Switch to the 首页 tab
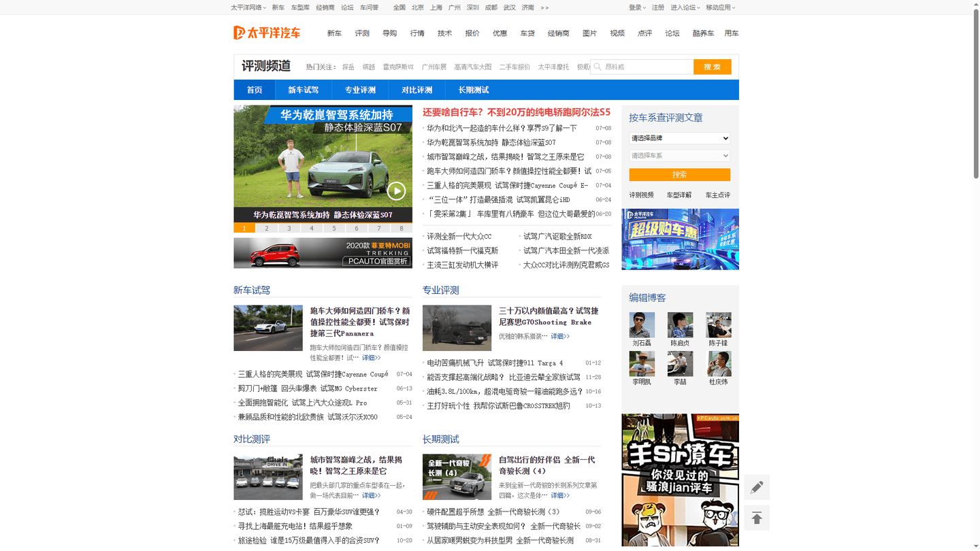The image size is (980, 551). pyautogui.click(x=255, y=90)
